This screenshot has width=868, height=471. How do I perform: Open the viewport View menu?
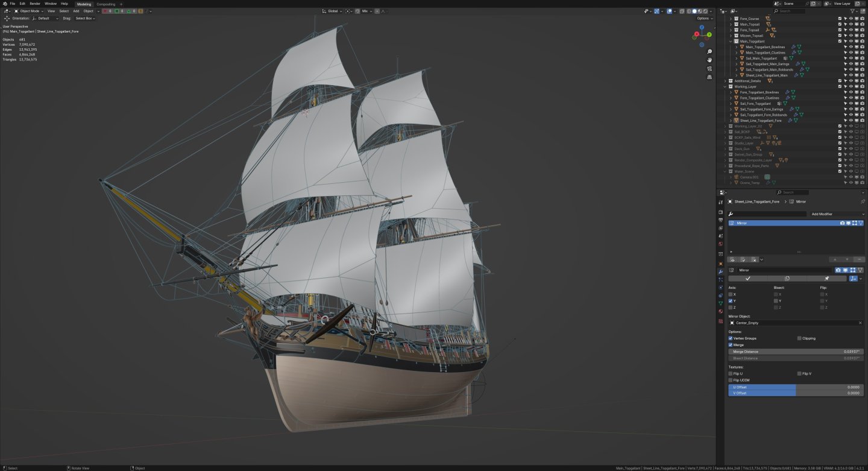point(51,11)
